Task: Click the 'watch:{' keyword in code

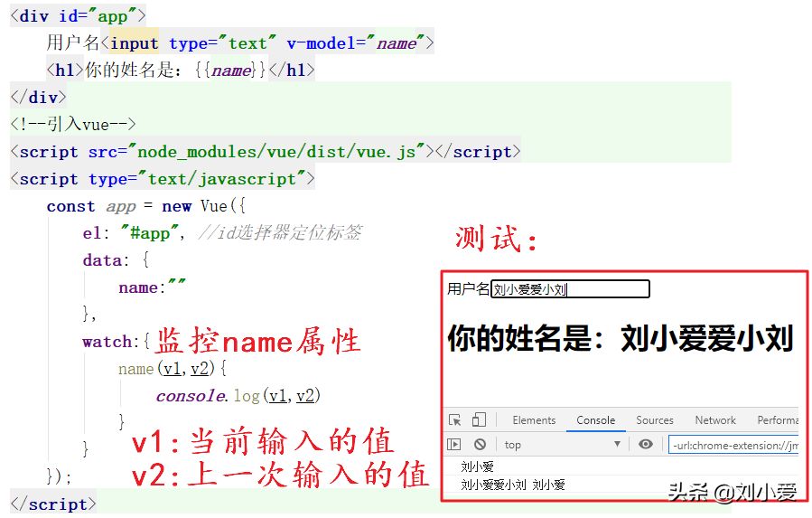Action: coord(116,341)
